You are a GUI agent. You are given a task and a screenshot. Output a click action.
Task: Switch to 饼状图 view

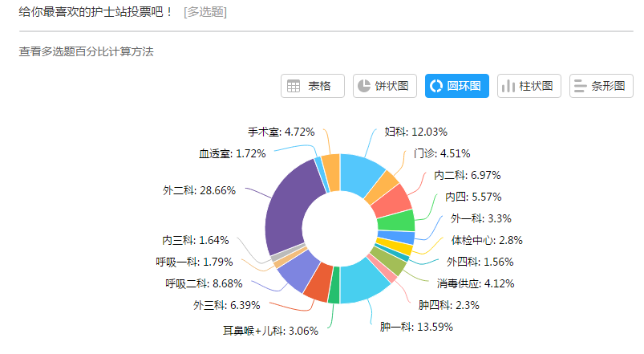pos(385,86)
